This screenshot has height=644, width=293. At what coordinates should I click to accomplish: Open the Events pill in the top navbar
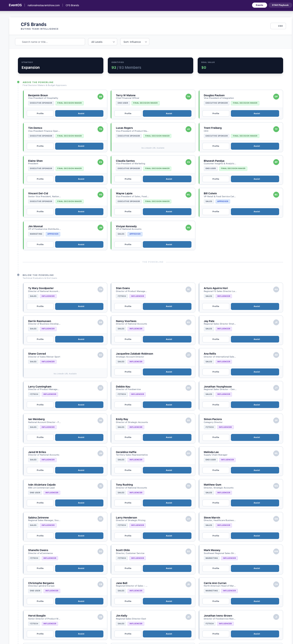(x=259, y=5)
